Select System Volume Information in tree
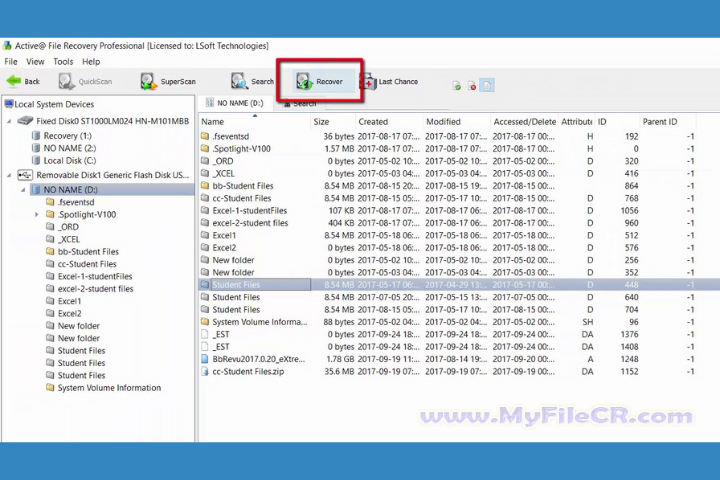The width and height of the screenshot is (720, 480). pos(103,388)
